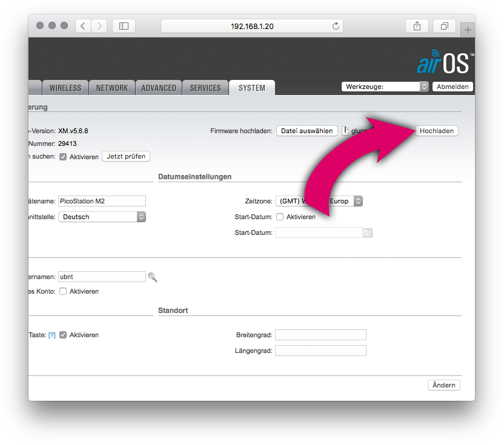Click the Safari back navigation arrow

point(83,26)
